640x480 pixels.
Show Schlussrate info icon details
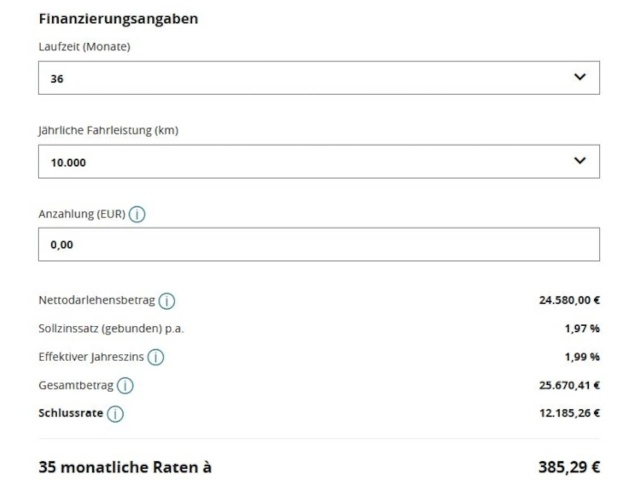[x=115, y=413]
